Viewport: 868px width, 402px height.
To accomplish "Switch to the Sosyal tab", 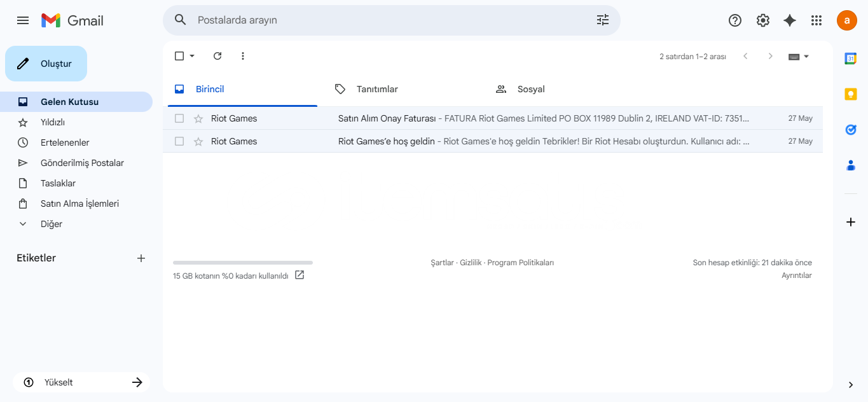I will (530, 89).
